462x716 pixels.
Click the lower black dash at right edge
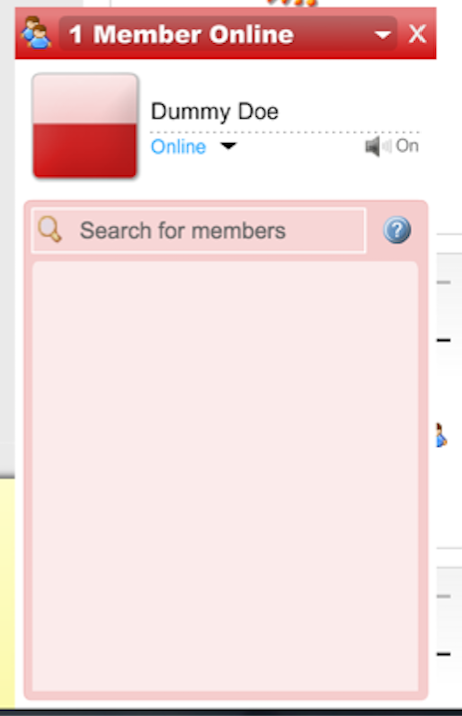(x=444, y=654)
